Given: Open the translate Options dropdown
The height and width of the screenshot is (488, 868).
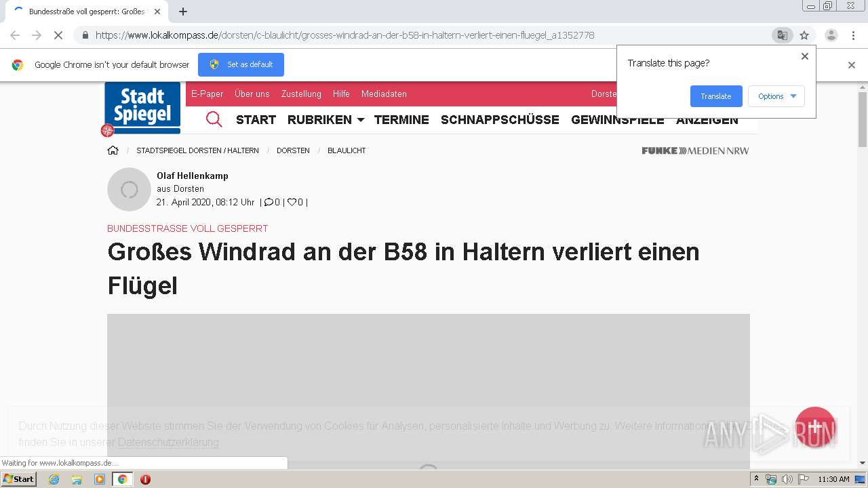Looking at the screenshot, I should pos(776,96).
